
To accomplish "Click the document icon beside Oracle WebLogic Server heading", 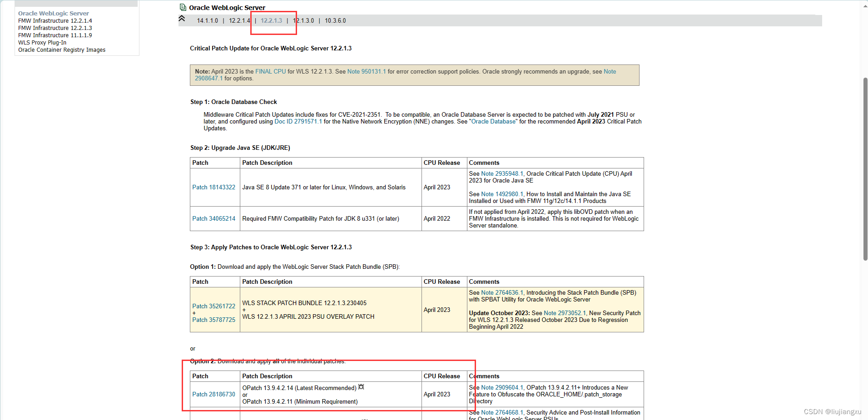I will click(183, 7).
